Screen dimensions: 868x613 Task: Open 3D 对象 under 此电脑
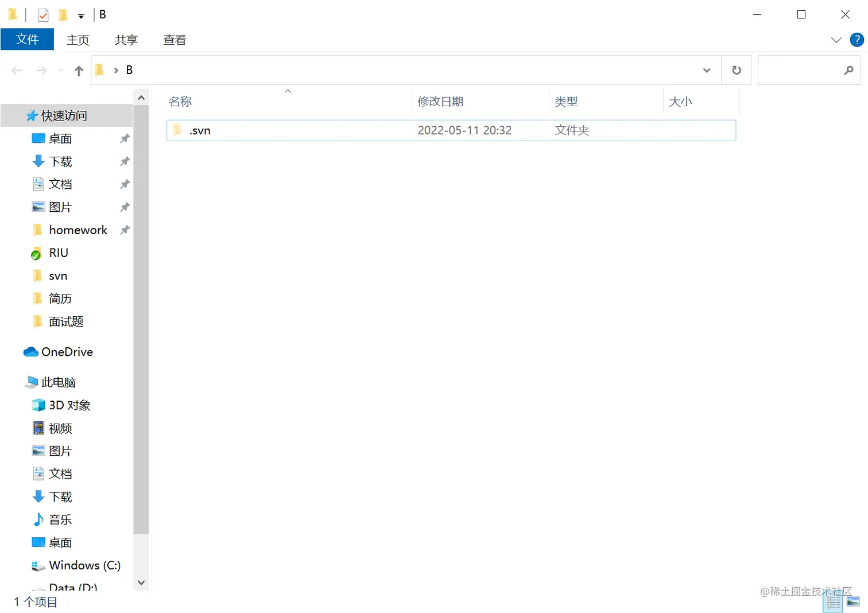click(x=69, y=405)
